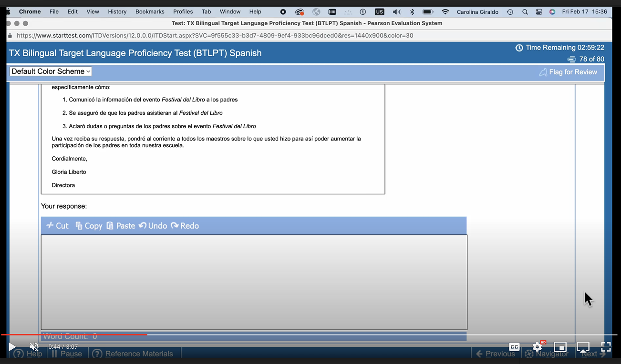Viewport: 621px width, 364px height.
Task: Cut selected text with the Cut tool
Action: [58, 226]
